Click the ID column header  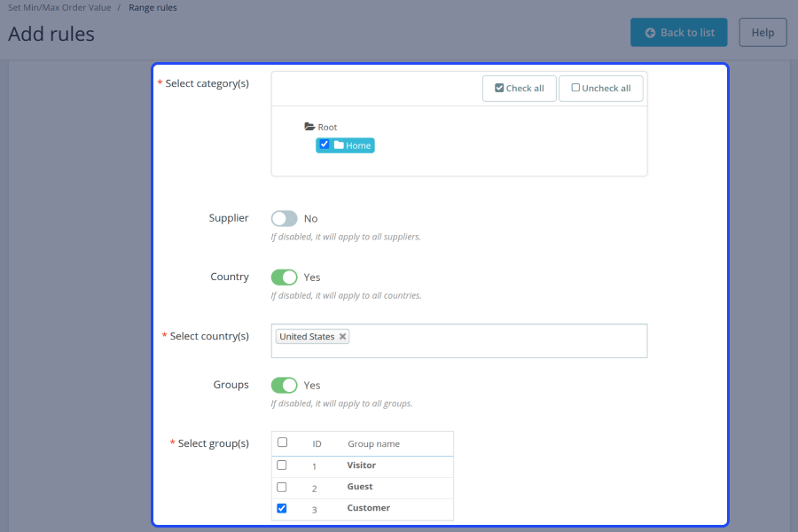point(317,444)
